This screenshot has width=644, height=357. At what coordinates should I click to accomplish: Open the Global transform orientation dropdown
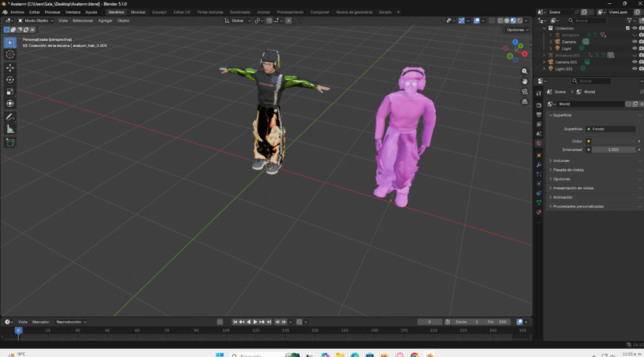(x=237, y=21)
